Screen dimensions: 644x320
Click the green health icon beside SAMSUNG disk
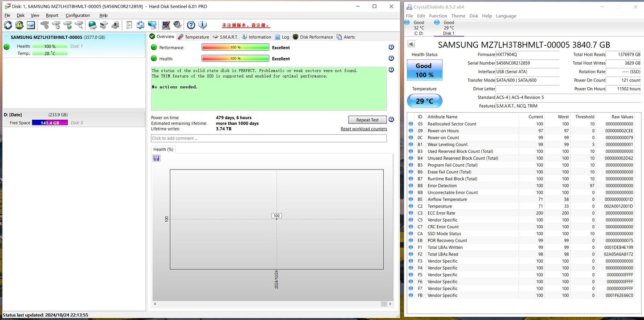(6, 47)
